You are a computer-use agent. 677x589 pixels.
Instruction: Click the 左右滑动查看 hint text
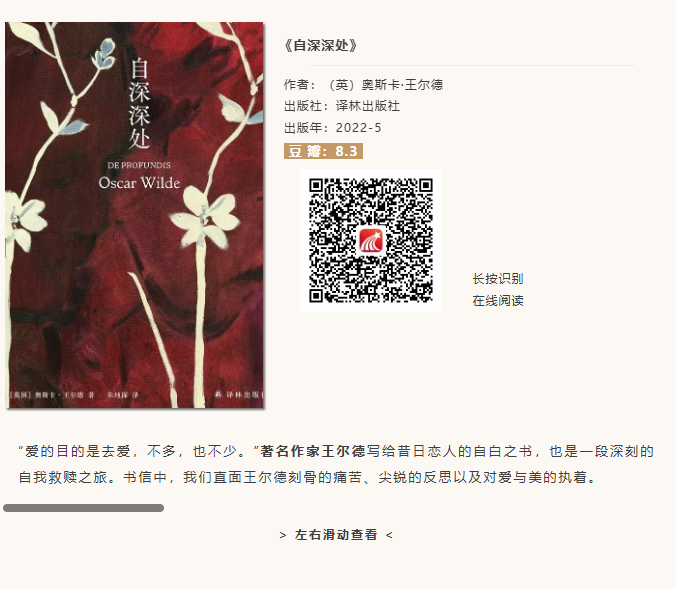click(336, 535)
